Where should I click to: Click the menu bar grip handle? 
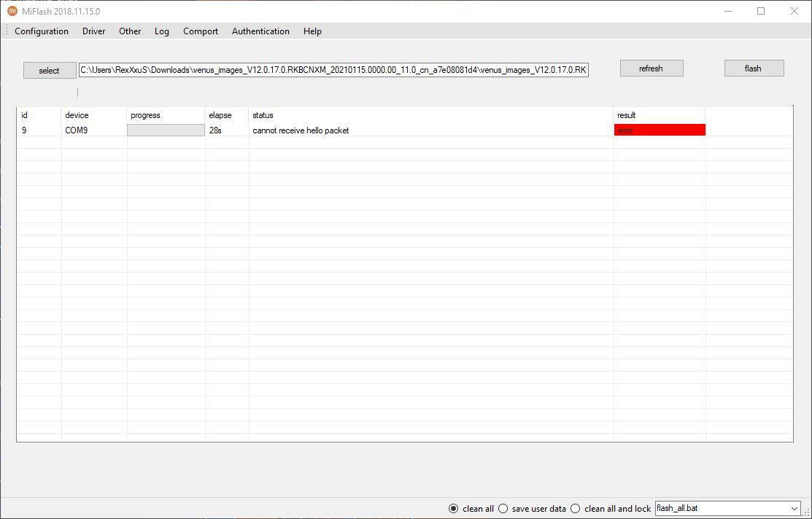(7, 31)
